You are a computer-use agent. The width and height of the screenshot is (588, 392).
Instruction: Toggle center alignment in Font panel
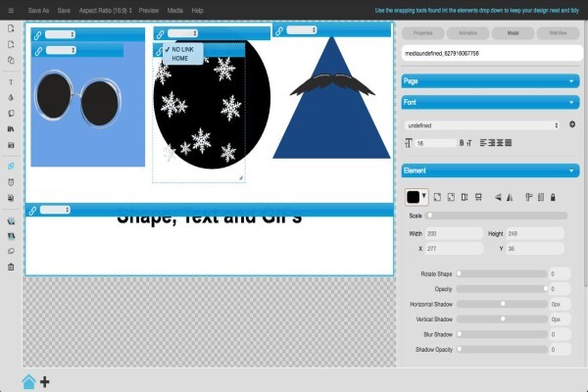point(500,143)
